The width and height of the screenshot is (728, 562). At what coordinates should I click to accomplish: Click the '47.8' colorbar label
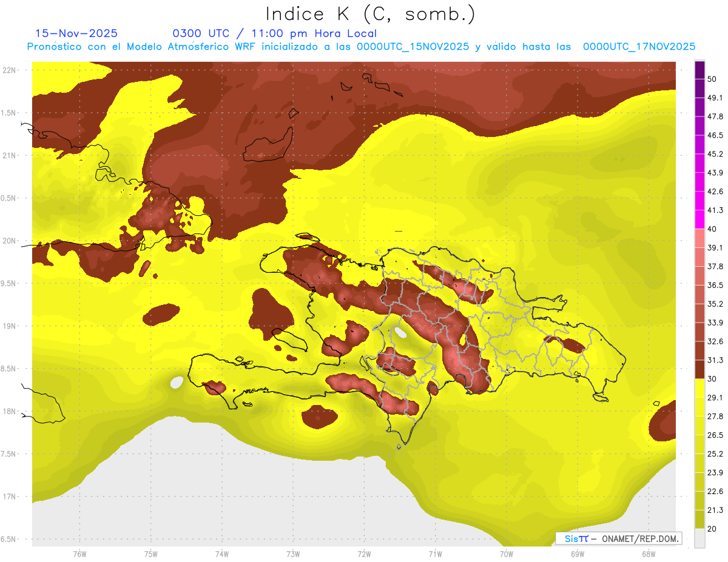pyautogui.click(x=715, y=116)
